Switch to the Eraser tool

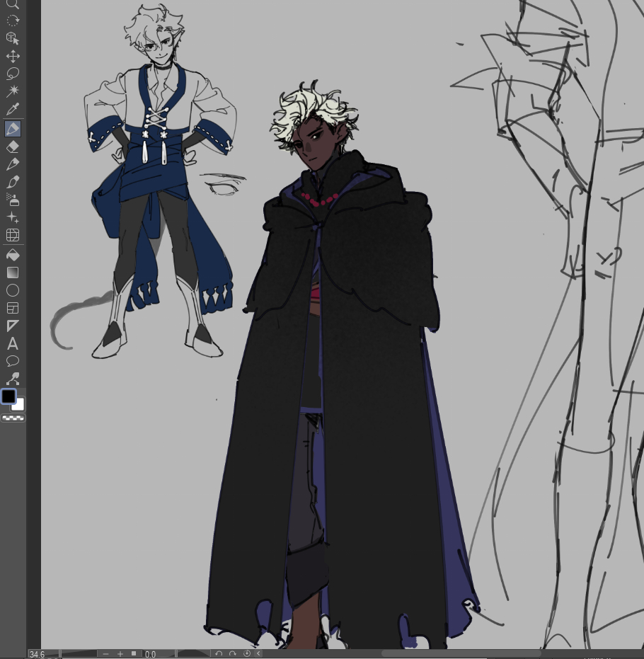click(x=13, y=147)
